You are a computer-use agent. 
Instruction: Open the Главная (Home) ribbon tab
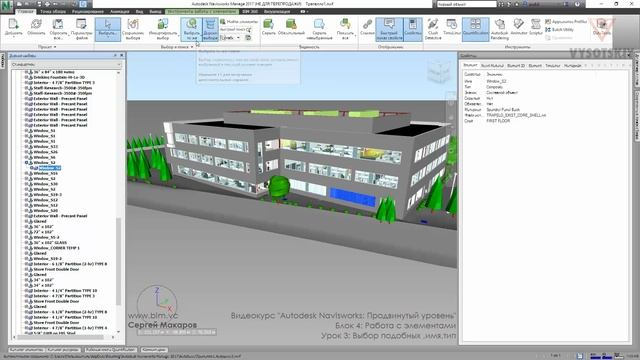tap(26, 11)
